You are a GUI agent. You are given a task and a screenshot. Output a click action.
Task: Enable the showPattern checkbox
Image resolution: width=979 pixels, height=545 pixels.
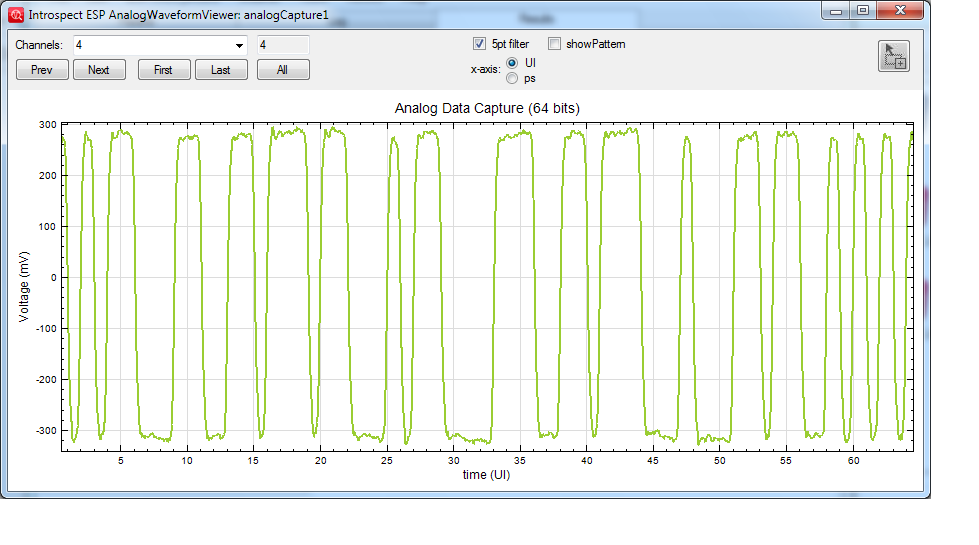(x=554, y=44)
